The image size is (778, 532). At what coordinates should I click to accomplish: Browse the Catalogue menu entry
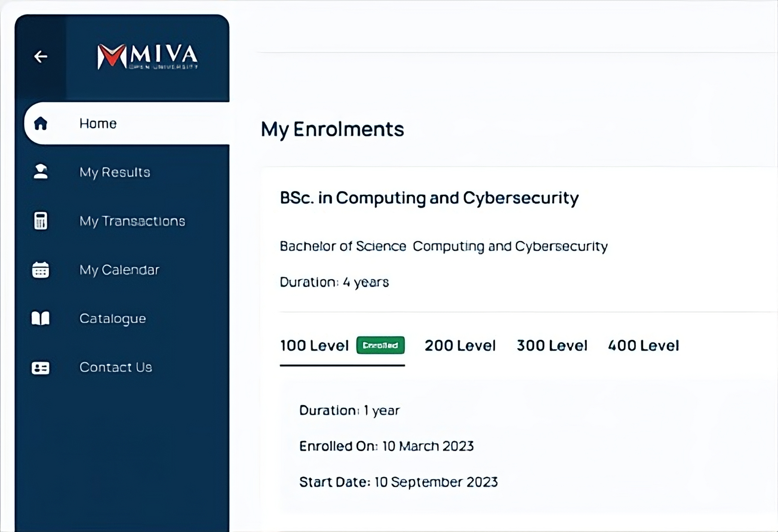point(113,319)
